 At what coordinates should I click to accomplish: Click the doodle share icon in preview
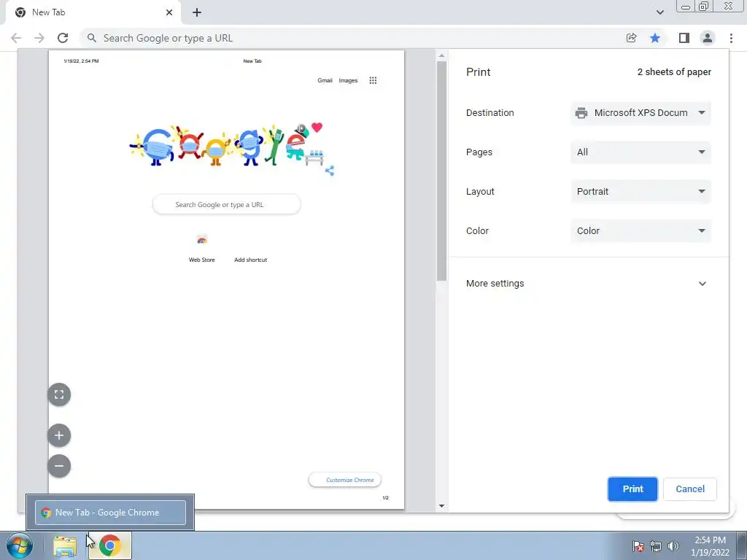pos(330,171)
